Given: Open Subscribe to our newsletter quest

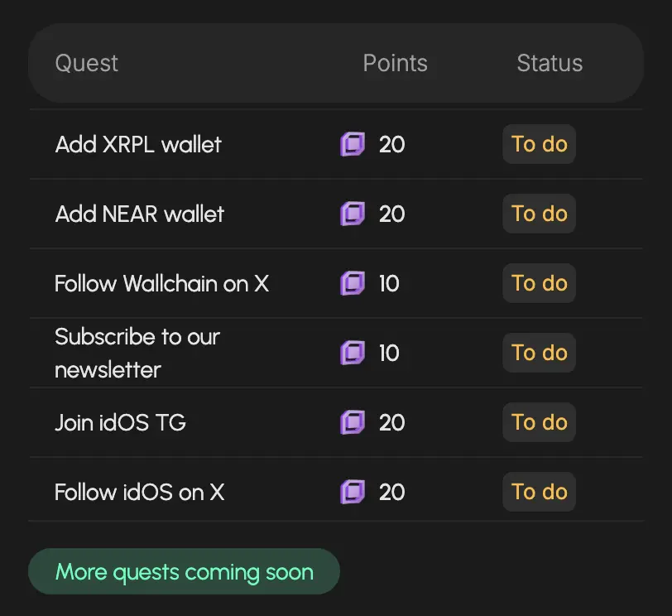Looking at the screenshot, I should (x=137, y=354).
